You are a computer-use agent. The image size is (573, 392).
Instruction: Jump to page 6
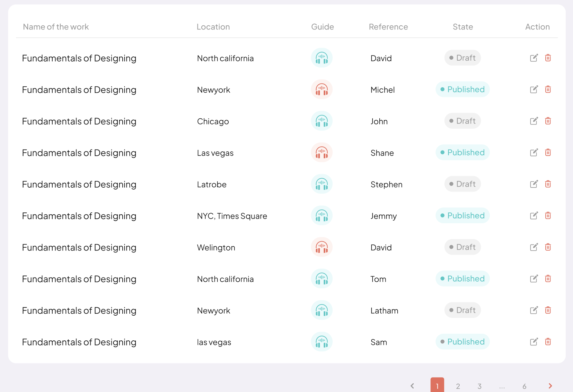point(525,386)
